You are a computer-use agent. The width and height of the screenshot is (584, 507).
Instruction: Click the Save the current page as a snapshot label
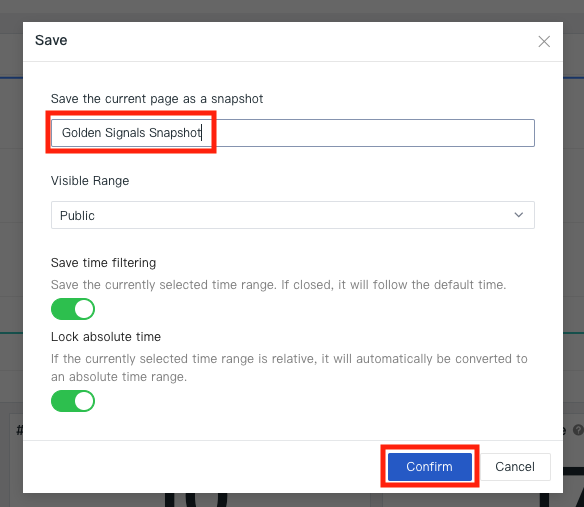coord(157,99)
